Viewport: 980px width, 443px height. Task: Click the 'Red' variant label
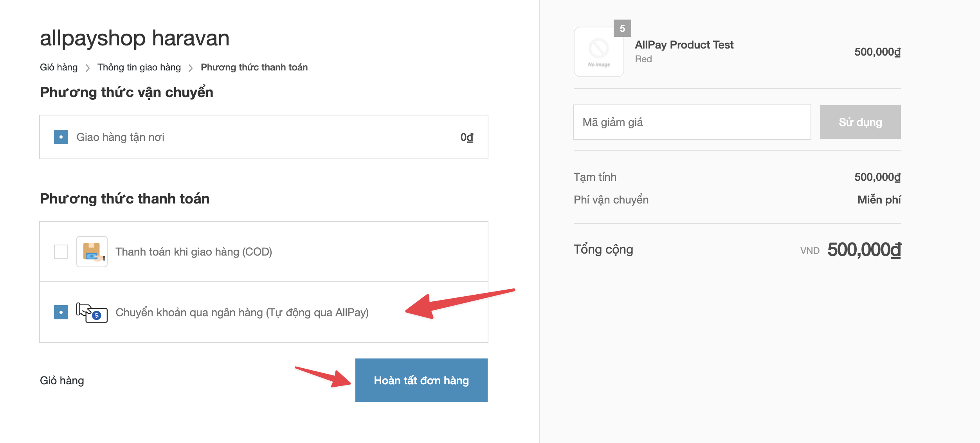[643, 59]
